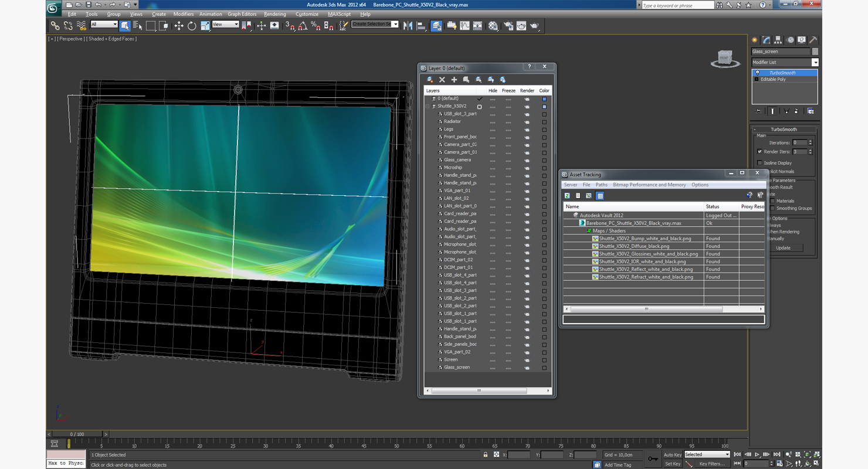Click Pin Stack icon in modifier panel

758,111
